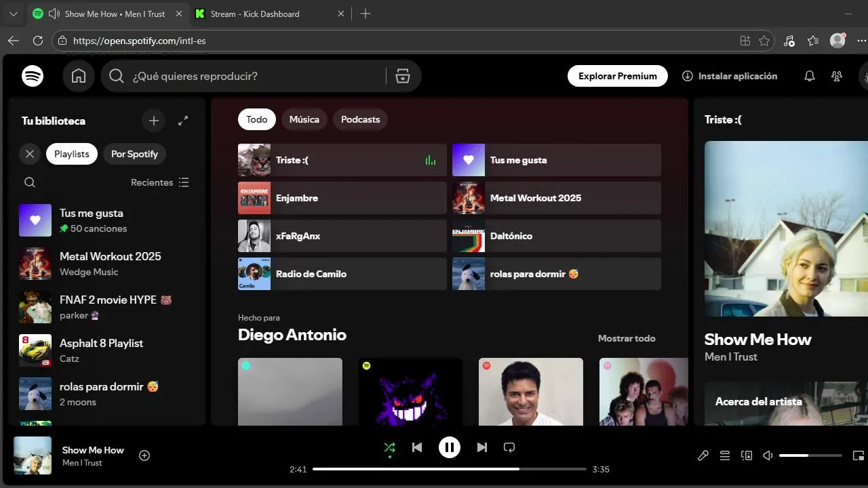Screen dimensions: 868x488
Task: Open the Recientes sort options
Action: coord(160,182)
